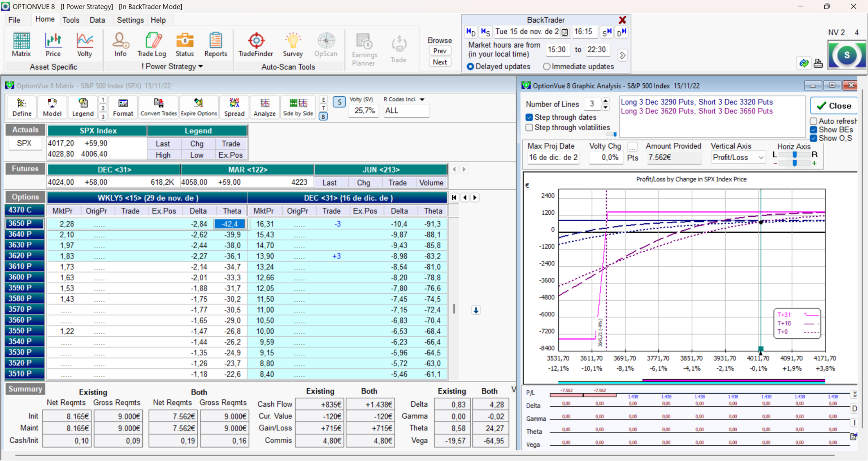Click the blue down-arrow button beside options table
Viewport: 868px width, 461px height.
pyautogui.click(x=476, y=310)
